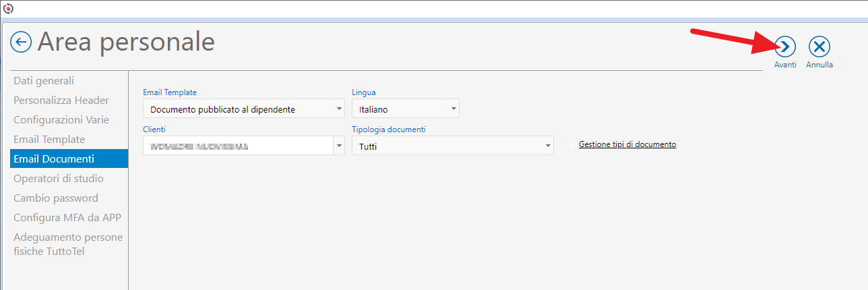Open Operatori di studio section
The height and width of the screenshot is (290, 868).
click(59, 179)
